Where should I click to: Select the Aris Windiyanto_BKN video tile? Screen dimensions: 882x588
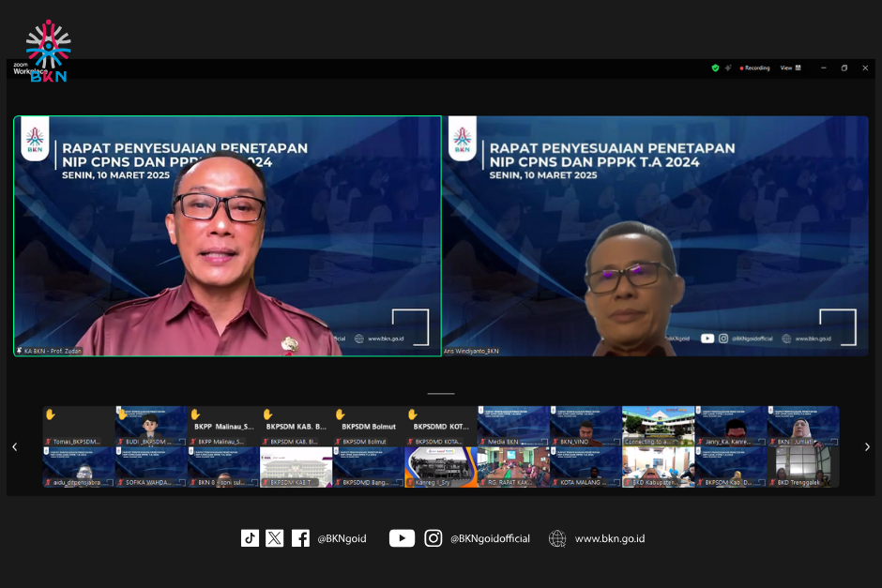coord(655,235)
